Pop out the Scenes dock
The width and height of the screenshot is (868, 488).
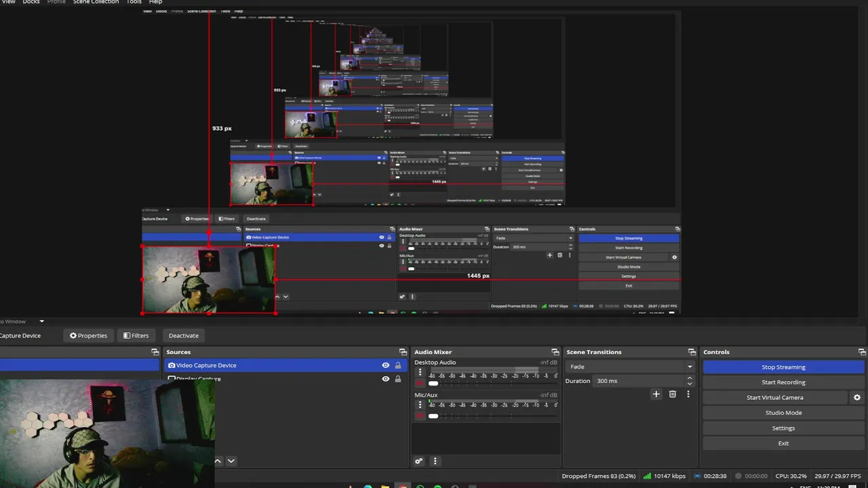155,352
